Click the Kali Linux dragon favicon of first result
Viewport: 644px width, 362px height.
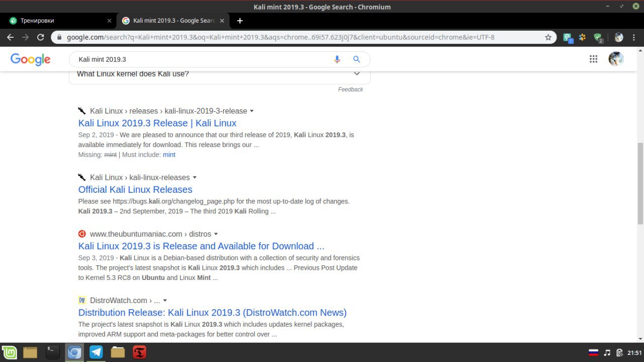pos(82,111)
